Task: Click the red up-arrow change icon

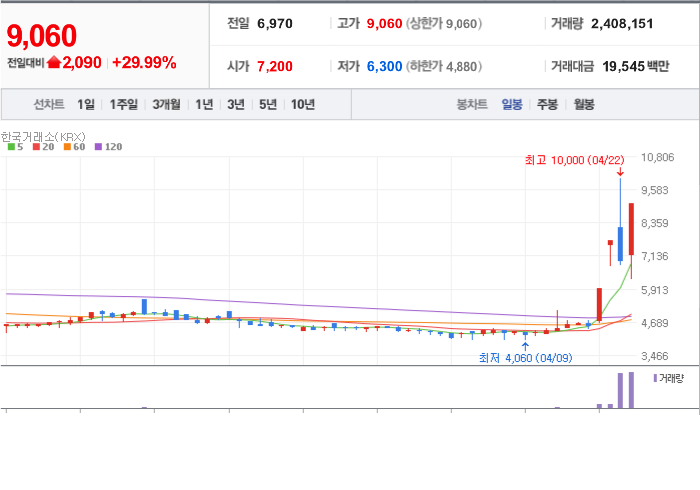Action: click(x=54, y=62)
